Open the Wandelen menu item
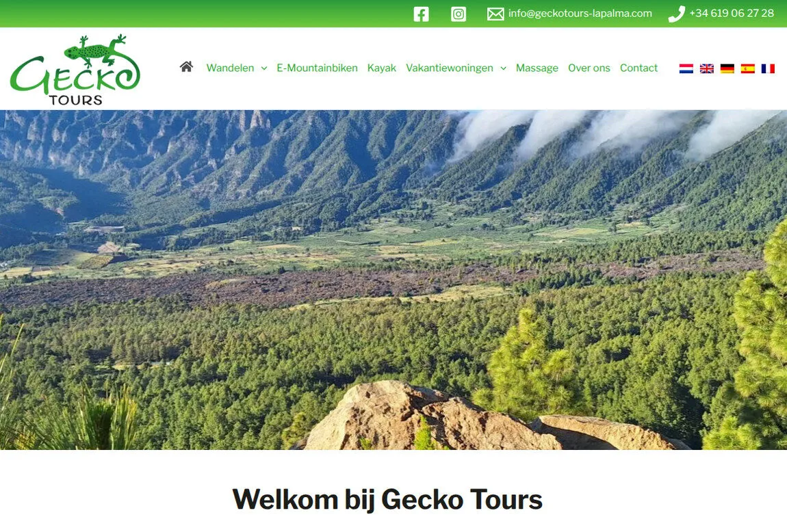Screen dimensions: 787x532 click(231, 68)
